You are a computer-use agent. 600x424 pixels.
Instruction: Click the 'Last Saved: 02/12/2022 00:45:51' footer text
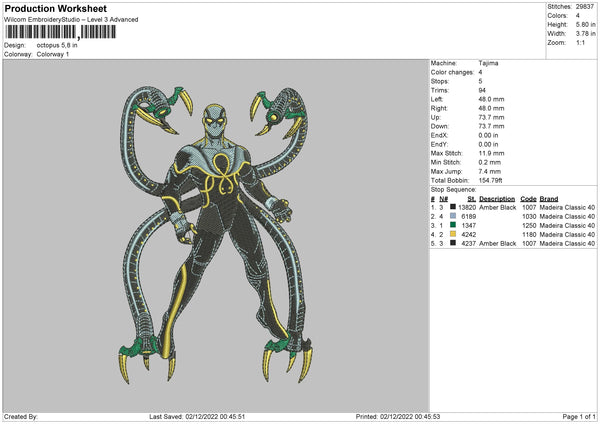[x=197, y=416]
